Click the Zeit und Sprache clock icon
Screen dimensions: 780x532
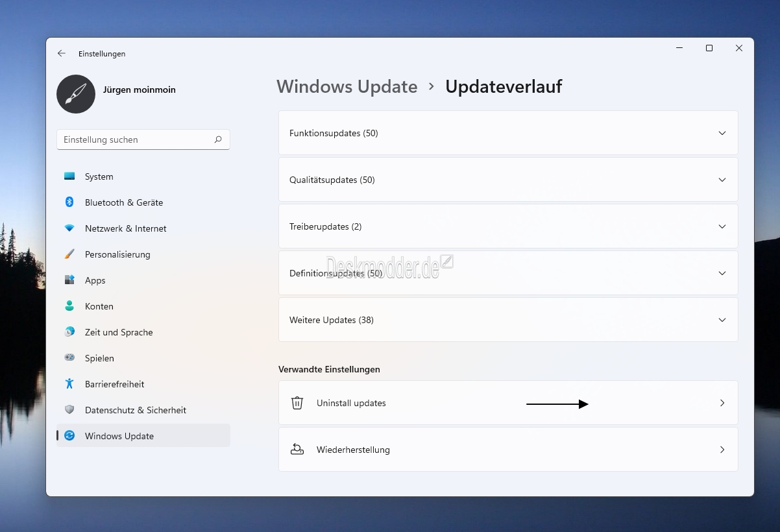[x=69, y=332]
